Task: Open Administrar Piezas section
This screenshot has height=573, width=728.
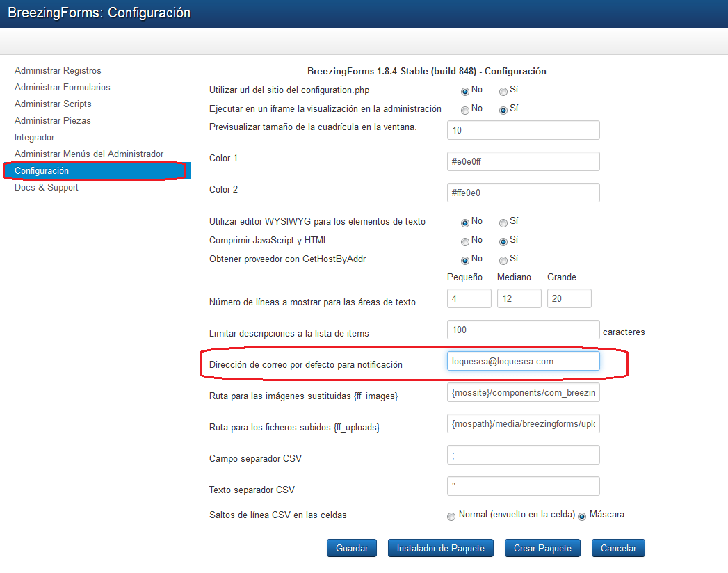Action: 52,121
